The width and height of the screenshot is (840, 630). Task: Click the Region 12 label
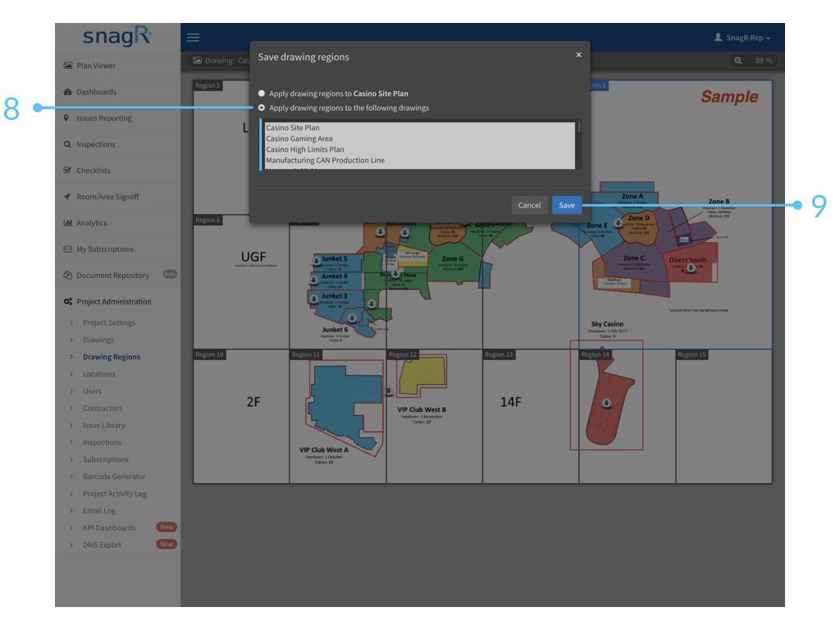click(402, 354)
